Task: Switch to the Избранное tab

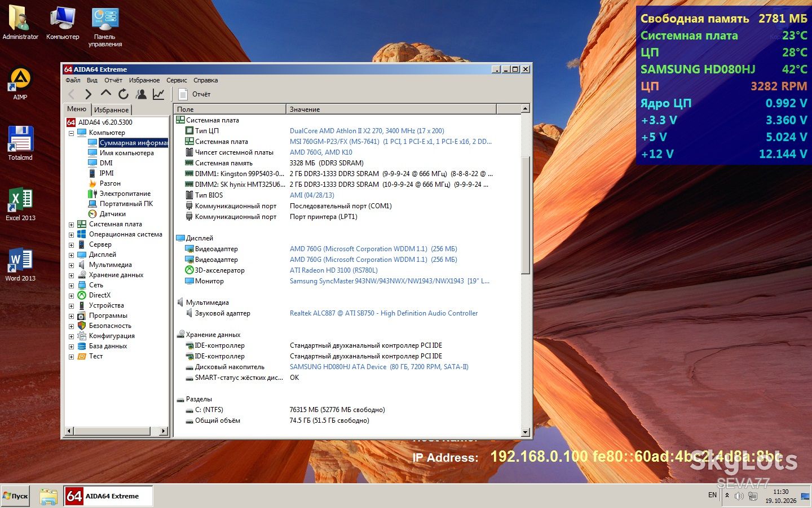Action: click(111, 110)
